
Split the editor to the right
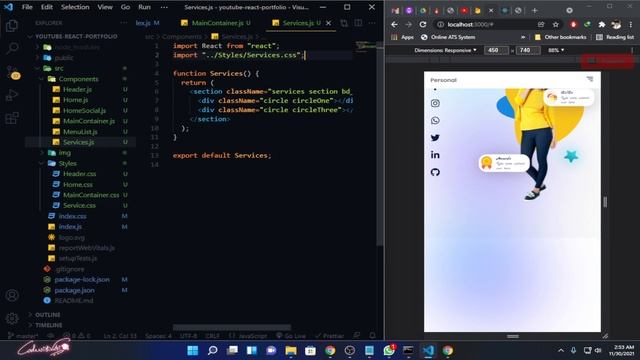click(358, 23)
